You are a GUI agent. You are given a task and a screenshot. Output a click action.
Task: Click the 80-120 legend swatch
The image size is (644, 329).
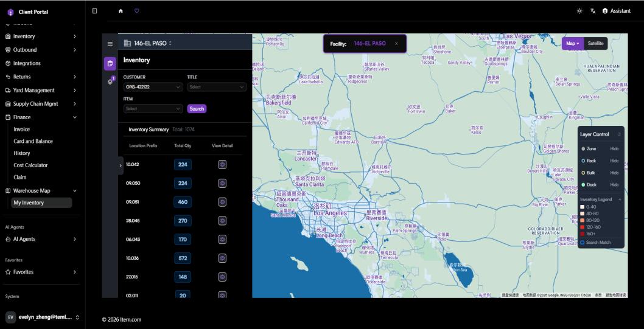point(582,220)
